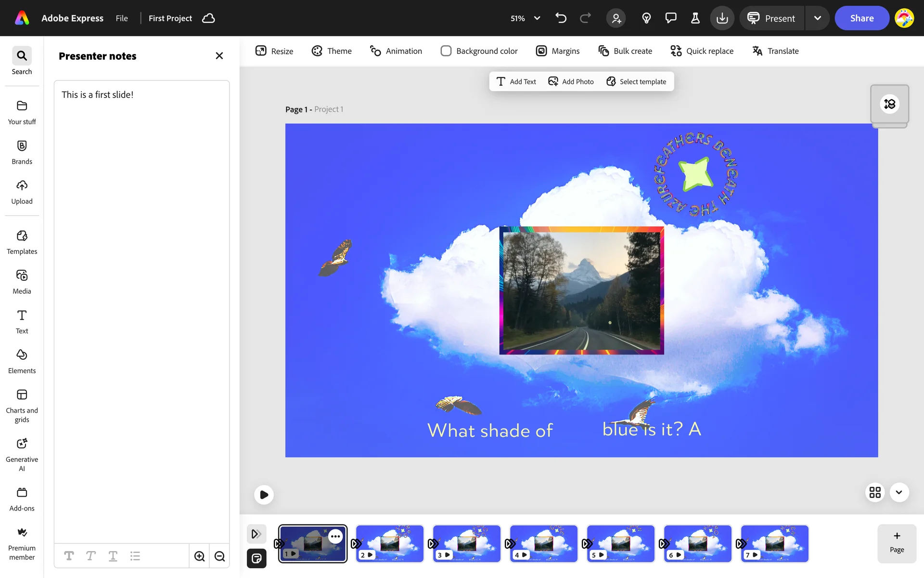Select page 4 thumbnail
The image size is (924, 578).
544,543
